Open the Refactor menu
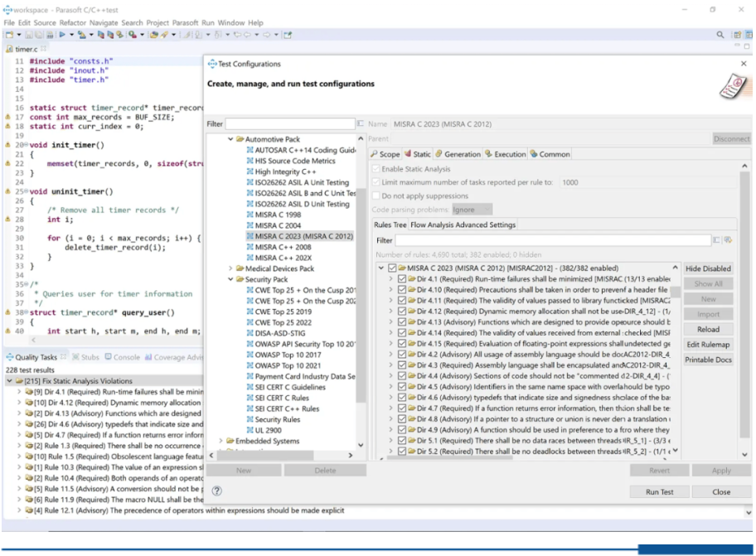 73,22
